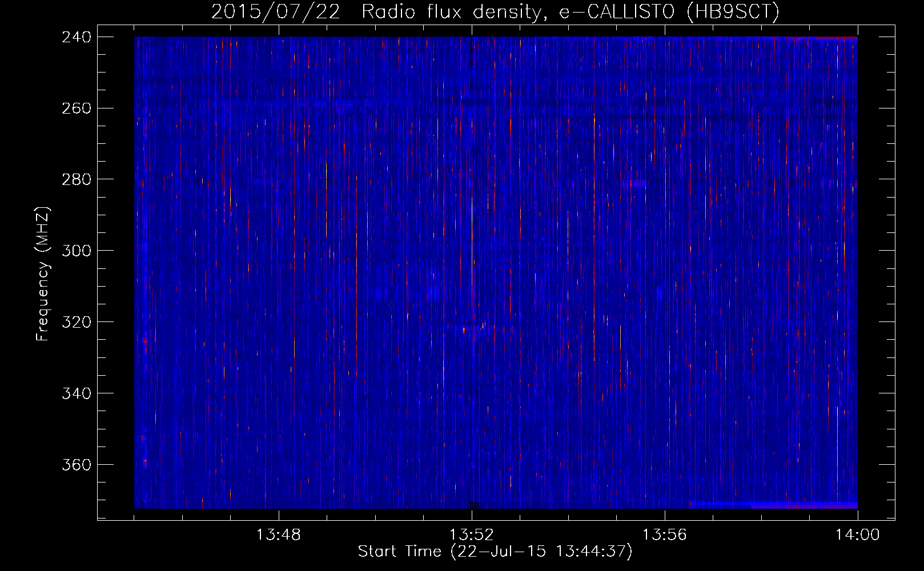Select the 260 frequency tick label
The height and width of the screenshot is (571, 924).
[77, 108]
